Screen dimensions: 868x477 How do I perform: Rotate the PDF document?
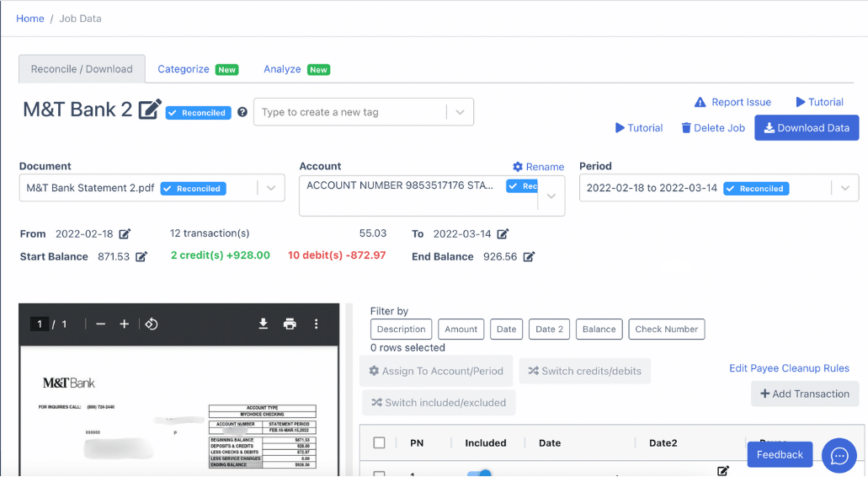[152, 324]
